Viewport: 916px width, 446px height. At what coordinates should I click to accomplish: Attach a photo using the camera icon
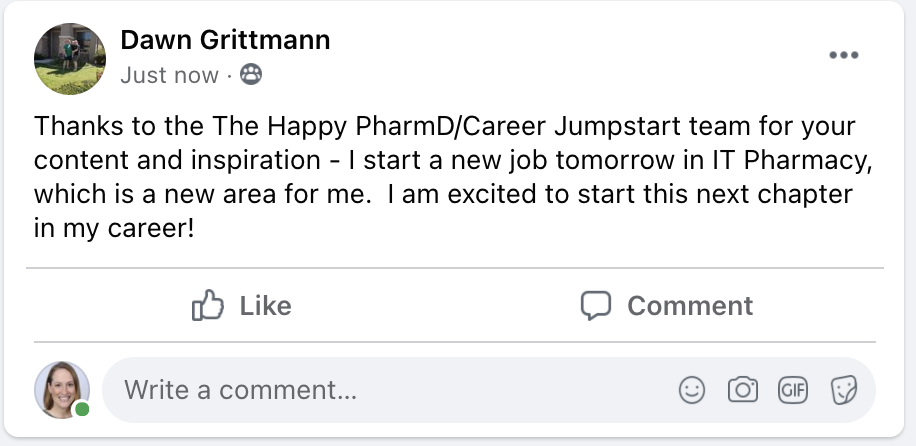click(x=742, y=390)
